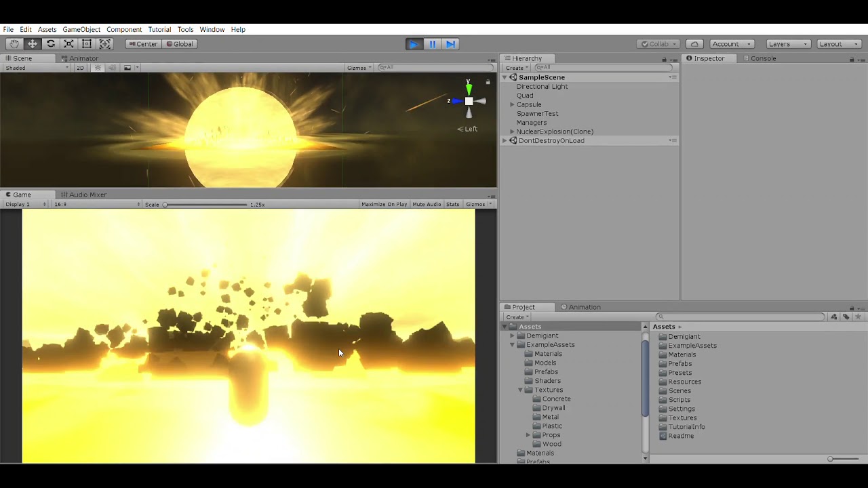Lock the Project panel

coord(852,308)
